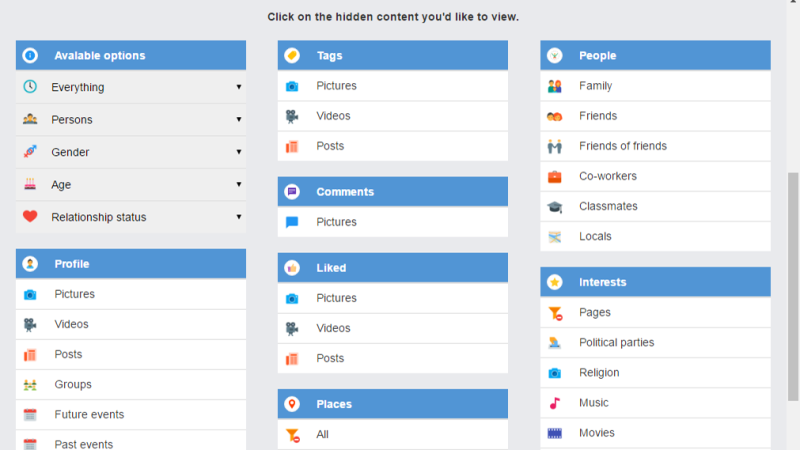Click the clock icon beside Everything
The image size is (800, 450).
point(30,87)
